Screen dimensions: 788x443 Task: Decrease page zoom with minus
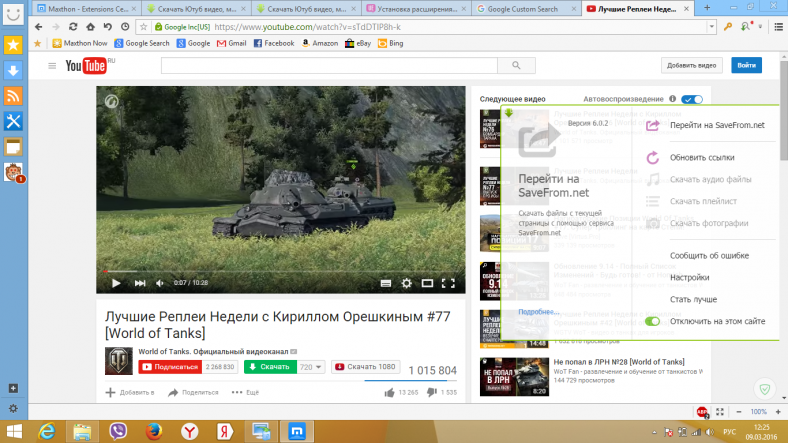pyautogui.click(x=739, y=412)
